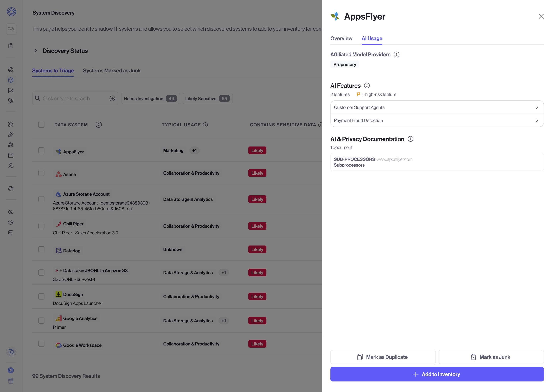Screen dimensions: 552x392
Task: Open the lightning action-list icon in sidebar
Action: click(x=11, y=29)
